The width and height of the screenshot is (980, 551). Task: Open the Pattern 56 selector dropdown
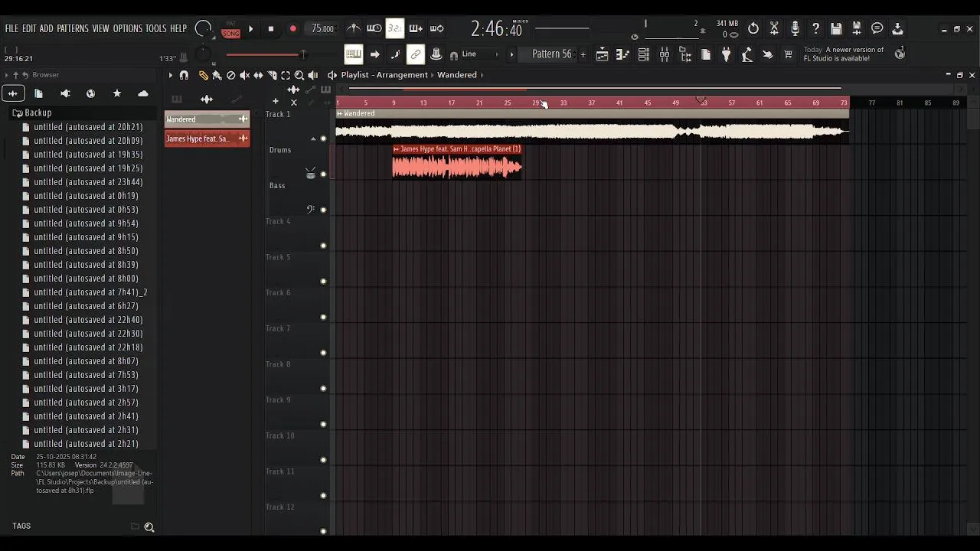pyautogui.click(x=551, y=54)
